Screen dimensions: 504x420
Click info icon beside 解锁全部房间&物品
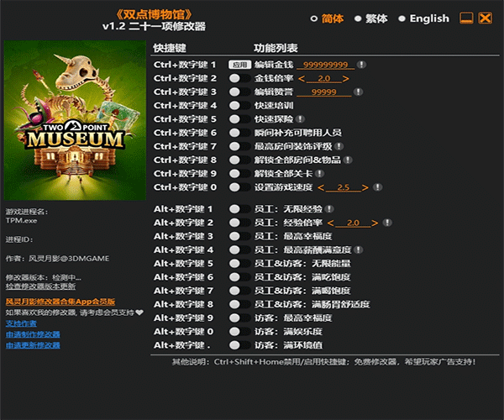pos(348,159)
